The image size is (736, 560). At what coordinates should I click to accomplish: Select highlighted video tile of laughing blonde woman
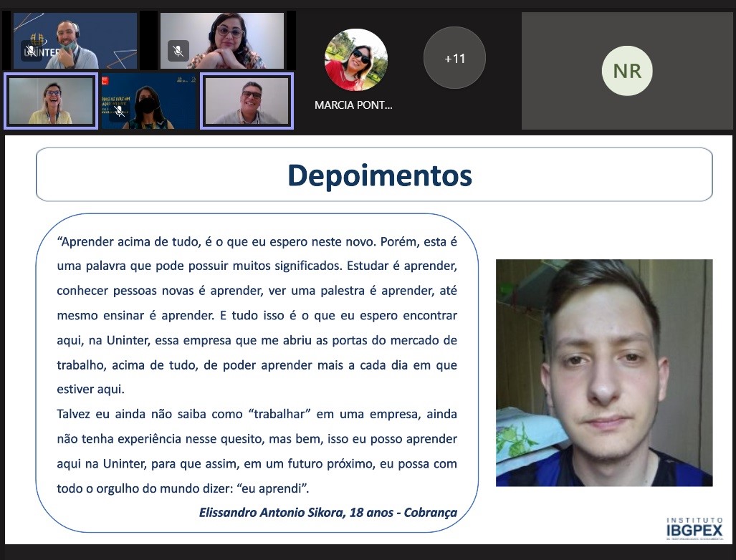click(51, 102)
